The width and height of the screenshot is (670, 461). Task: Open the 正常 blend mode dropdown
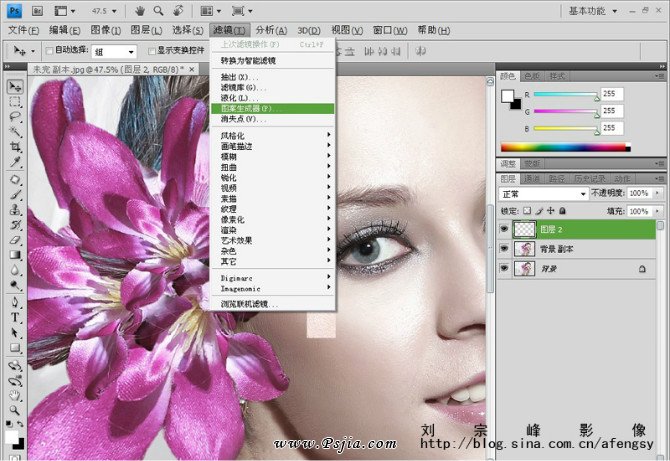tap(544, 193)
